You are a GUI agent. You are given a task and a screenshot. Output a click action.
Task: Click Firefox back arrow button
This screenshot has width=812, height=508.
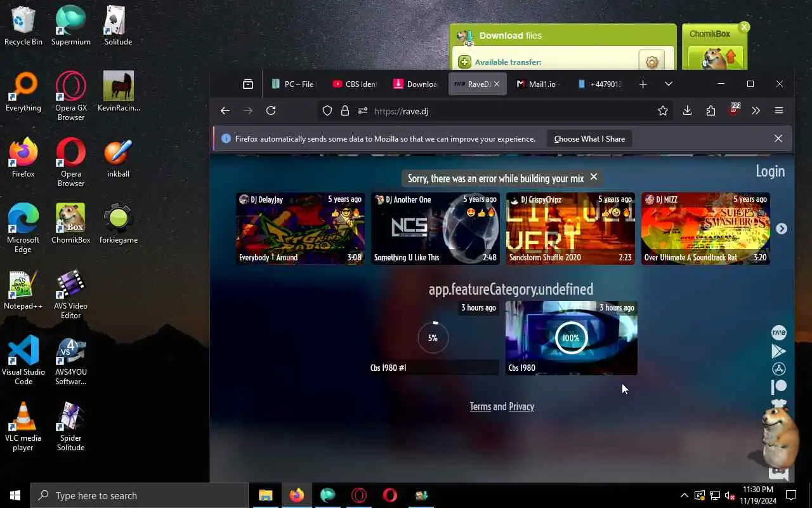225,110
